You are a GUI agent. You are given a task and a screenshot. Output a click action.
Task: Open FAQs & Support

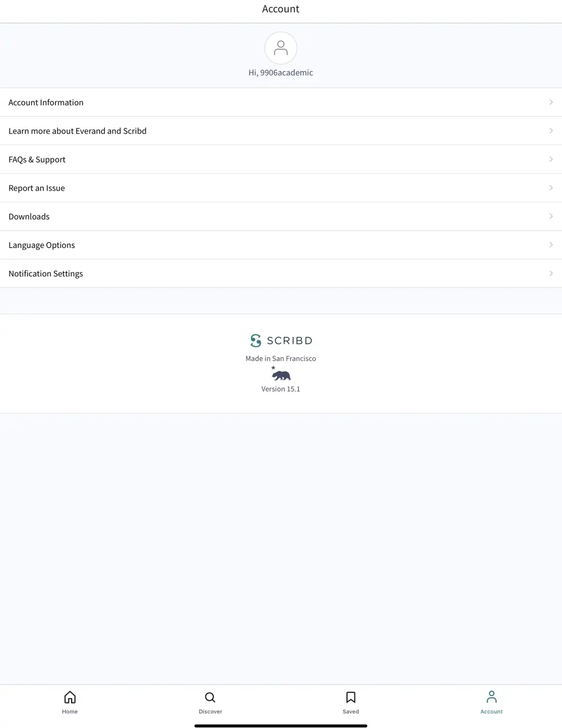pyautogui.click(x=281, y=159)
